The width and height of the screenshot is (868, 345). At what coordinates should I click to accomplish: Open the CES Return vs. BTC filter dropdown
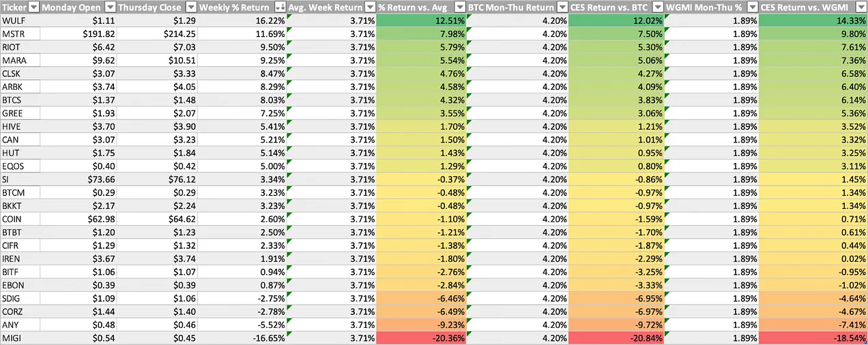tap(657, 7)
